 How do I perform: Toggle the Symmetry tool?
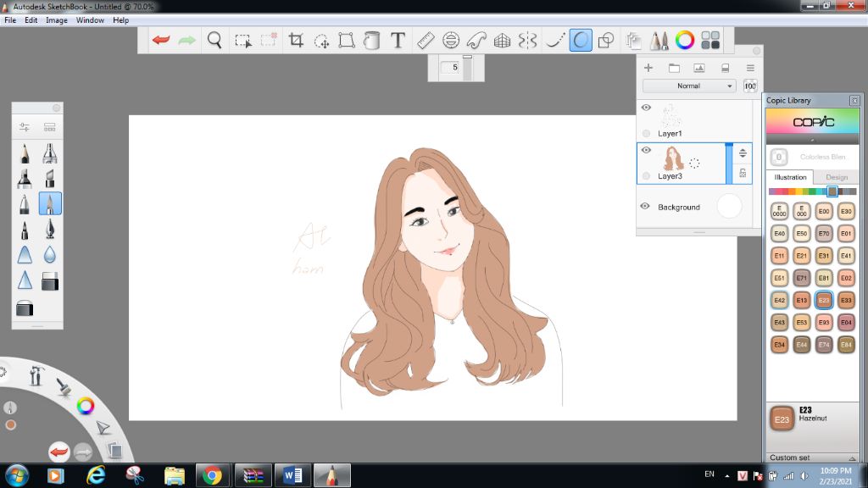(x=527, y=40)
